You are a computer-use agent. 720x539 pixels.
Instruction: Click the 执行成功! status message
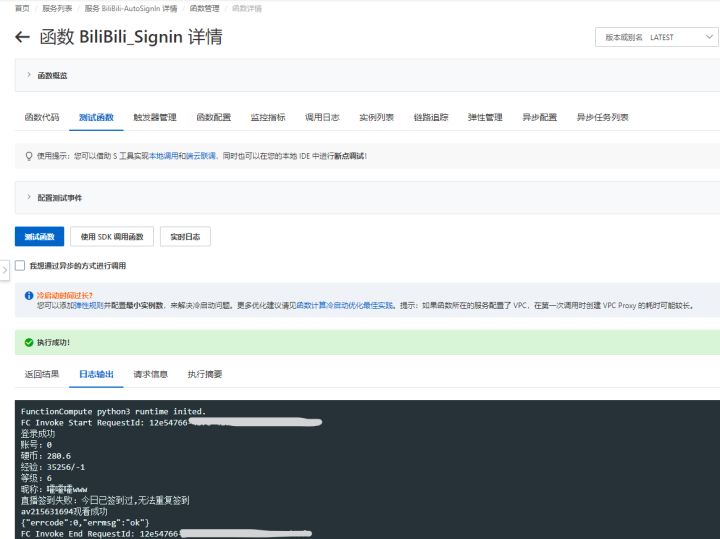point(53,342)
